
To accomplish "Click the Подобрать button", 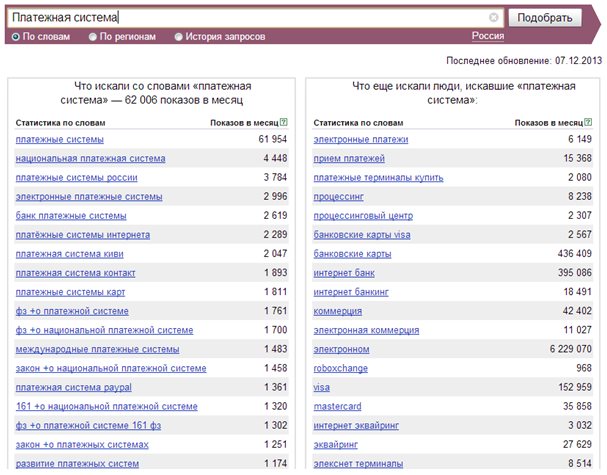I will 545,18.
